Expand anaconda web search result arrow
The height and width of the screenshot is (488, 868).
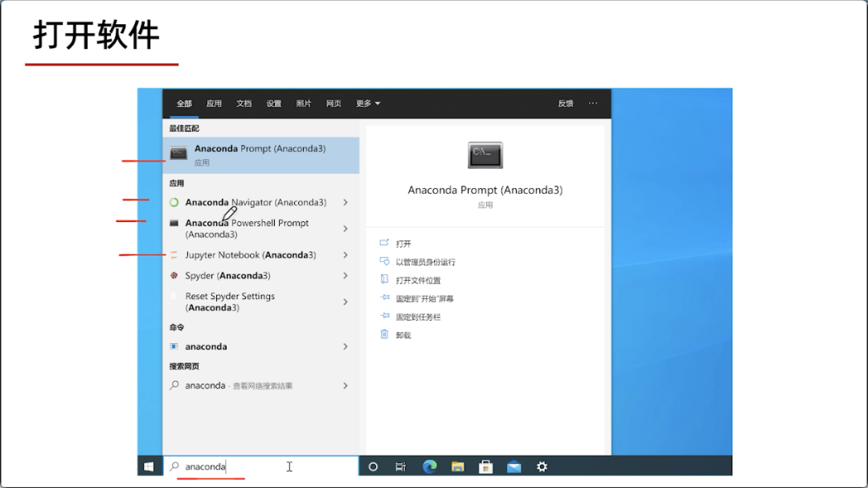click(x=346, y=386)
